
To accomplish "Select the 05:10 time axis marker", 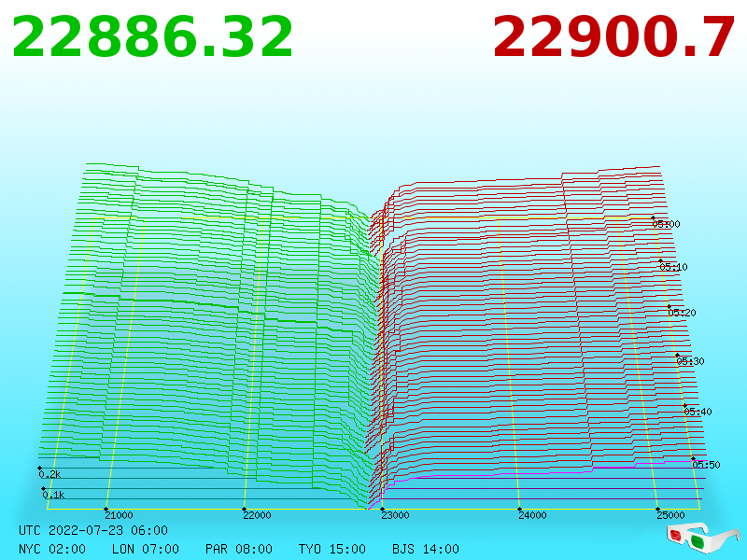I will [673, 267].
